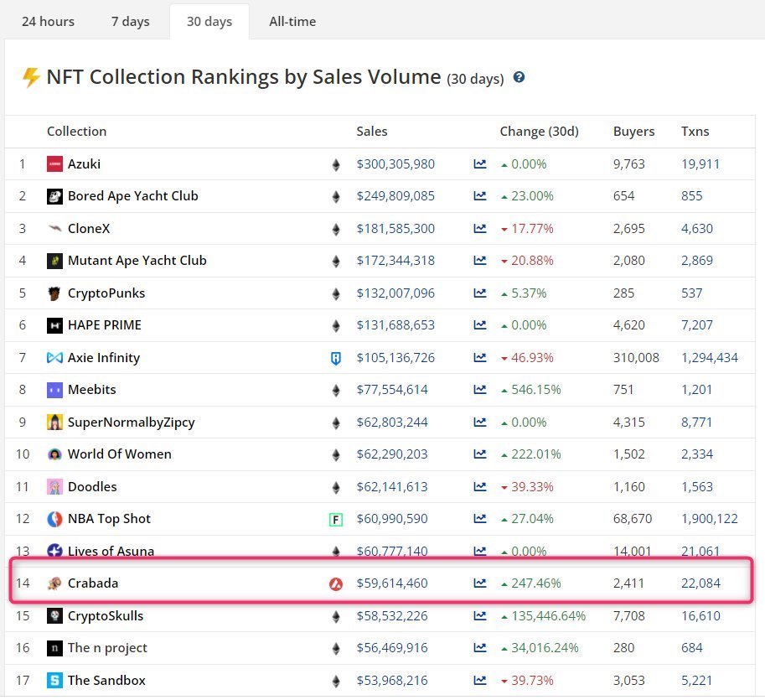Open the sales chart icon for Meebits

(x=480, y=390)
